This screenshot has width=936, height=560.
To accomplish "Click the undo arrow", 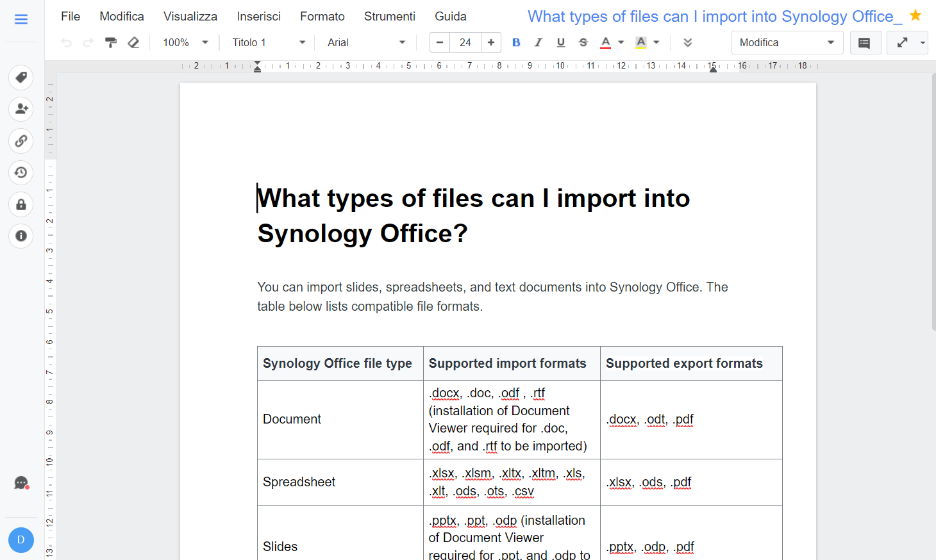I will pyautogui.click(x=66, y=42).
